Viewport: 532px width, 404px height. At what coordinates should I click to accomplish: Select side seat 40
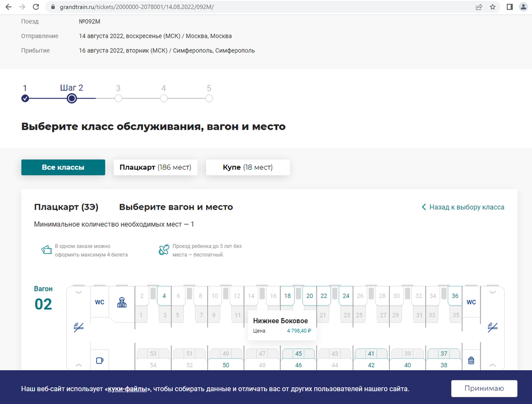[x=408, y=365]
